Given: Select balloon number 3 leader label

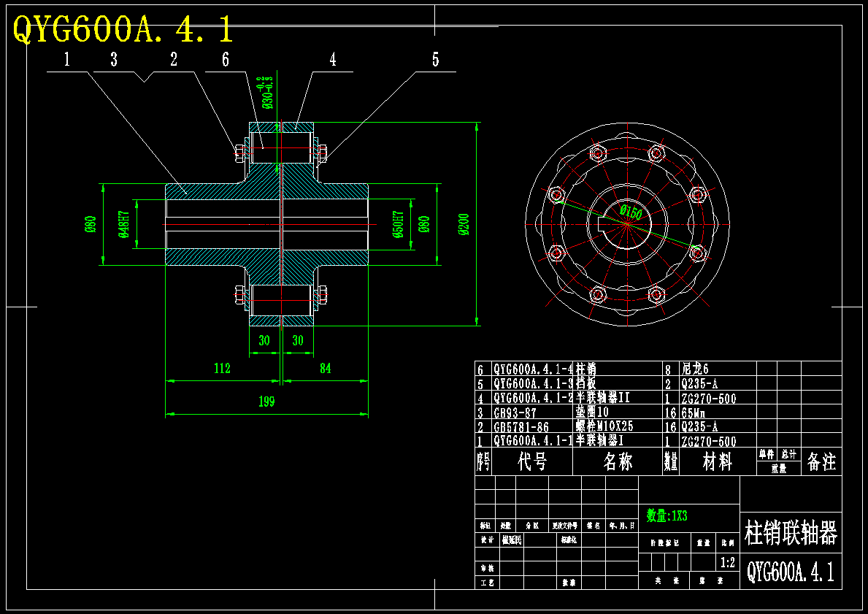Looking at the screenshot, I should (113, 59).
